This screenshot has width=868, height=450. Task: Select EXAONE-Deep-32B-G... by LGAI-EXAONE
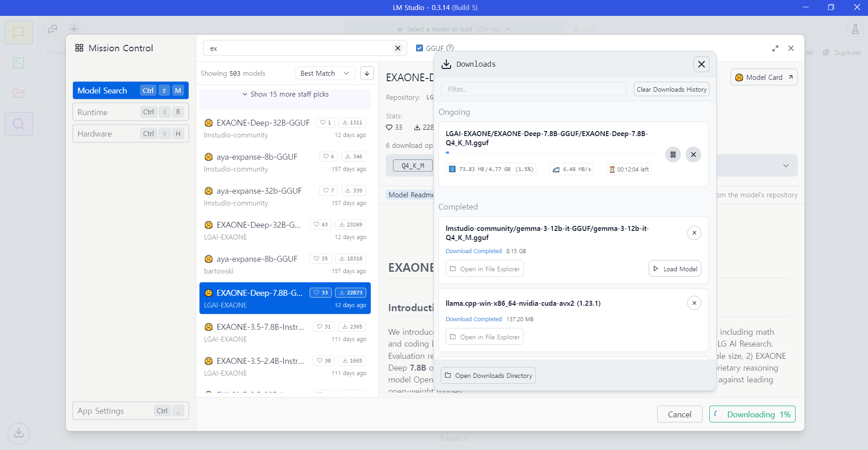pos(285,230)
